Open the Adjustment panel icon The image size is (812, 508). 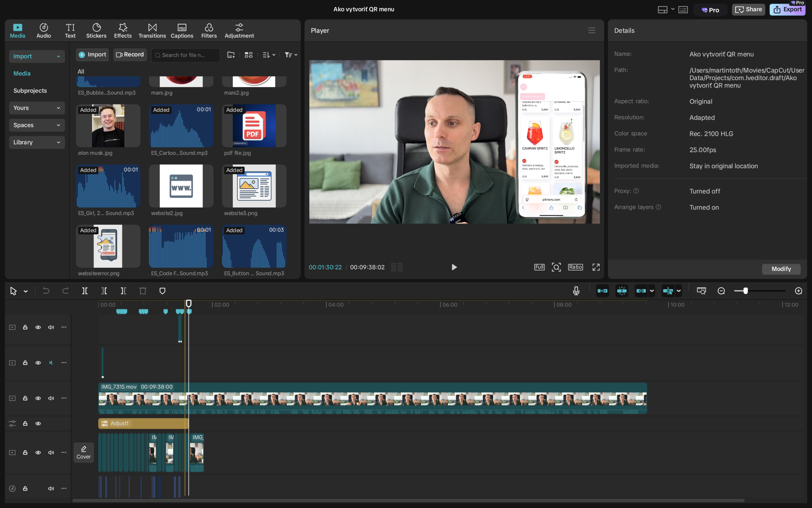(239, 30)
